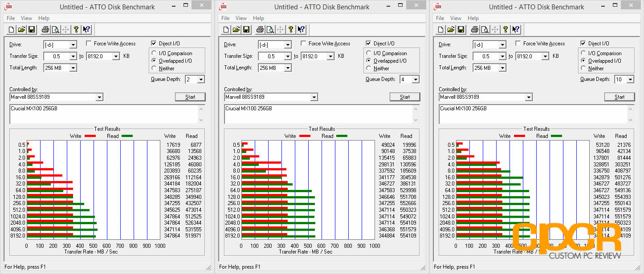644x274 pixels.
Task: Click Print icon in Queue Depth 2 window
Action: (x=45, y=30)
